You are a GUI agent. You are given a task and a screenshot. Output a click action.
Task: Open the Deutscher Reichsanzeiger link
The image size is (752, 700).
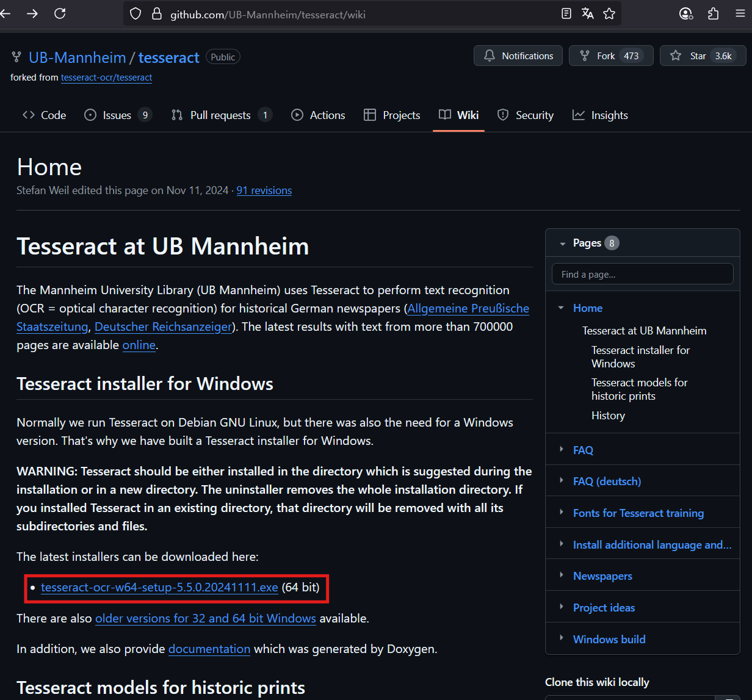[164, 327]
